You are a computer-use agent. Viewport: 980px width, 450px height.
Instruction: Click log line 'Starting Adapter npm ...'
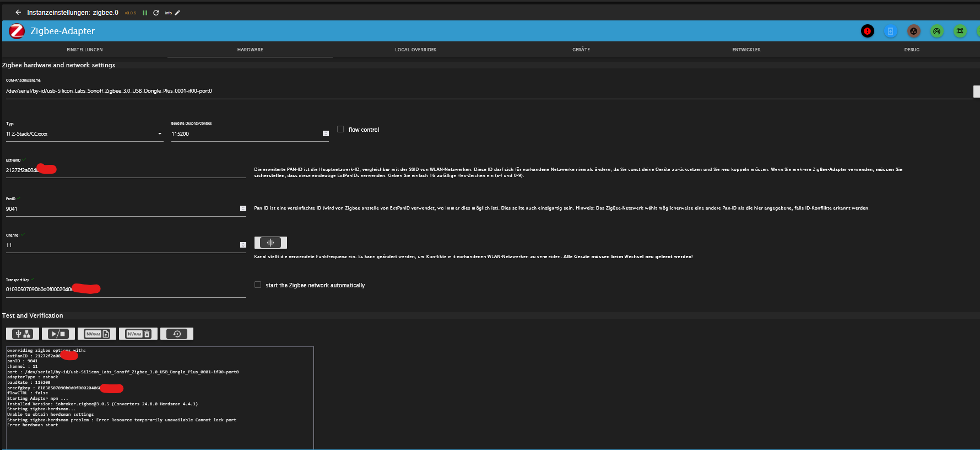(37, 399)
